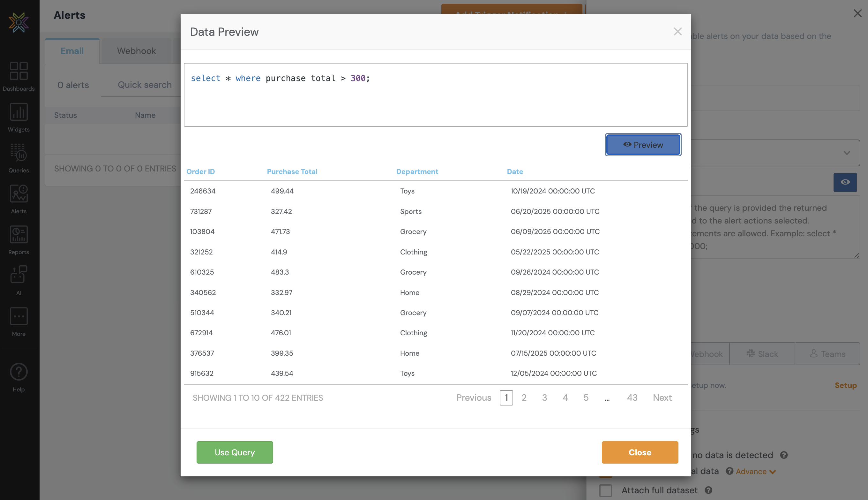The image size is (868, 500).
Task: Click the Setup link
Action: (x=845, y=385)
